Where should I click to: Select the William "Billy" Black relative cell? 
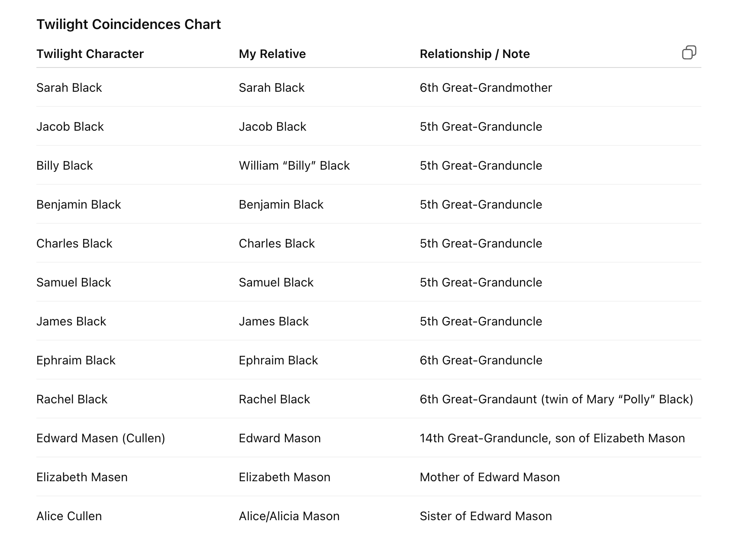point(294,165)
